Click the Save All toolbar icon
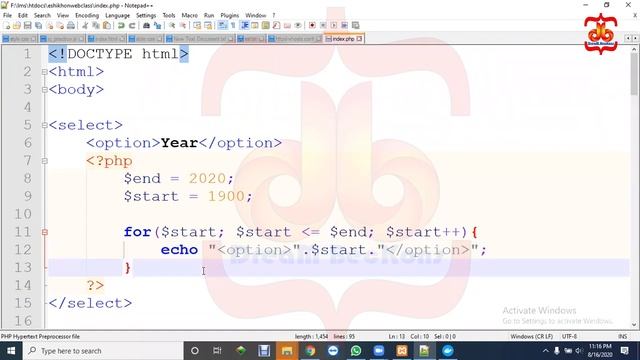 click(38, 25)
